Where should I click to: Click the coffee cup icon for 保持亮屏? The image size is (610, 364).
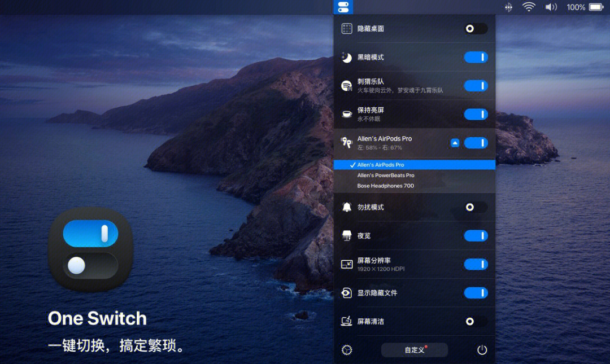[x=347, y=115]
